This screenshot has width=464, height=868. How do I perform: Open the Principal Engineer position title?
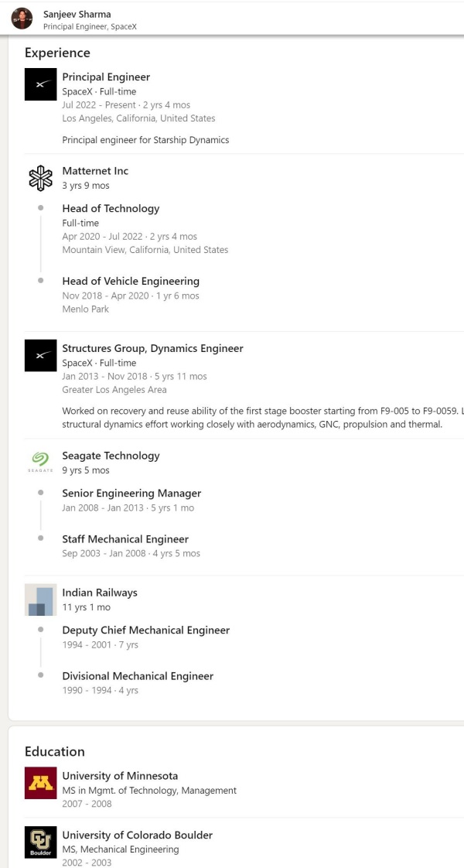[106, 77]
